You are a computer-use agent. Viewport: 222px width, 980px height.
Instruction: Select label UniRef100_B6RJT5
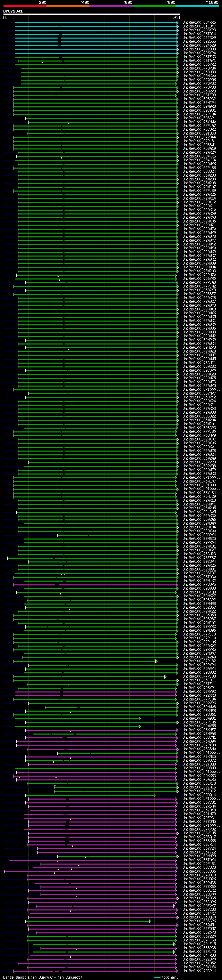pos(199,951)
